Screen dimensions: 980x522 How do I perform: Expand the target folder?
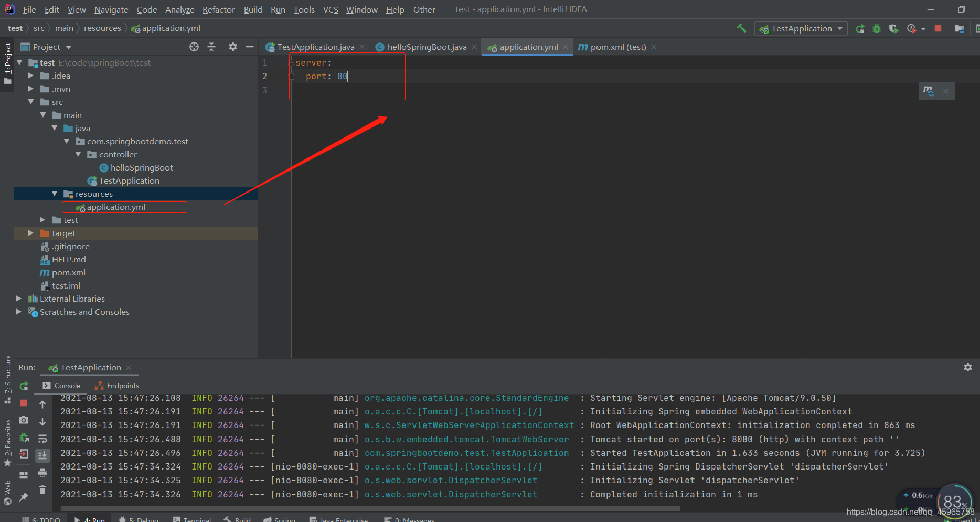point(31,233)
